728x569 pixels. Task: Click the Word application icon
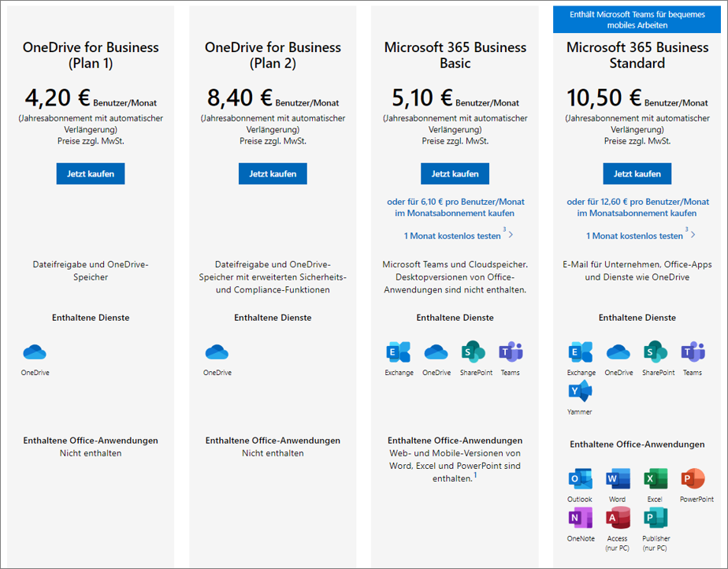(618, 478)
